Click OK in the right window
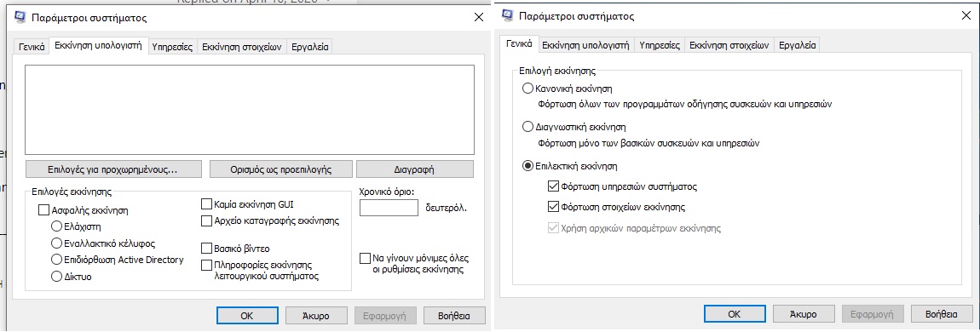The width and height of the screenshot is (980, 332). coord(735,314)
